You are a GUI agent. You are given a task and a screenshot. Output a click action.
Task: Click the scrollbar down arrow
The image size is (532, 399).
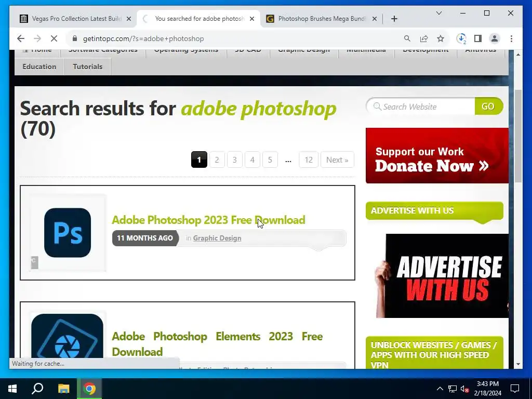(518, 364)
